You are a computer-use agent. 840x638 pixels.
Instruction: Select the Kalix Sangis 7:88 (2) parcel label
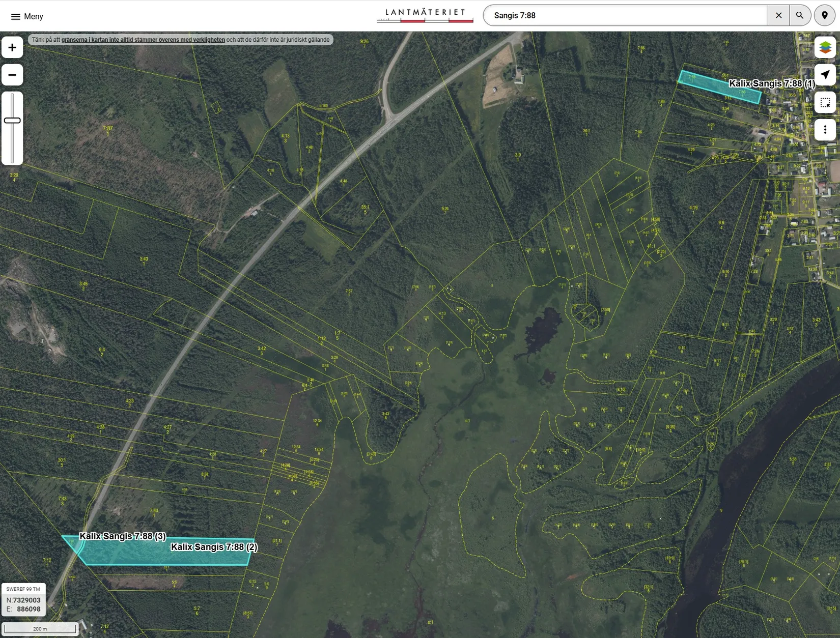[214, 547]
